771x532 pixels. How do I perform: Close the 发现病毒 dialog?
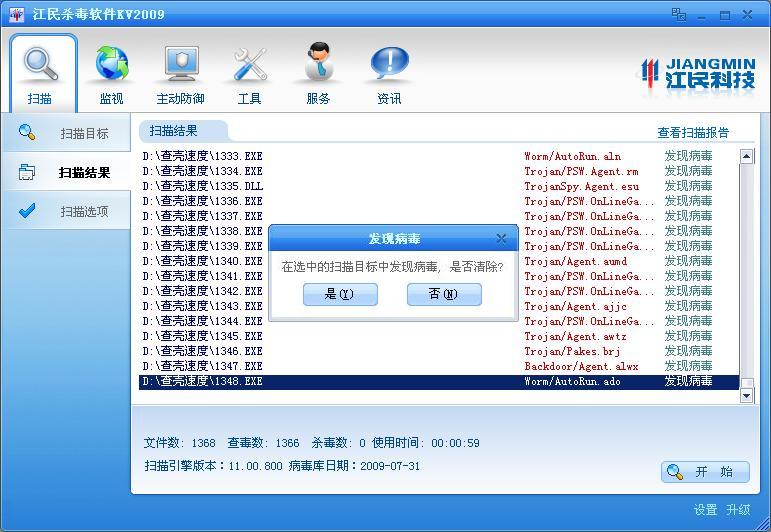pos(501,238)
